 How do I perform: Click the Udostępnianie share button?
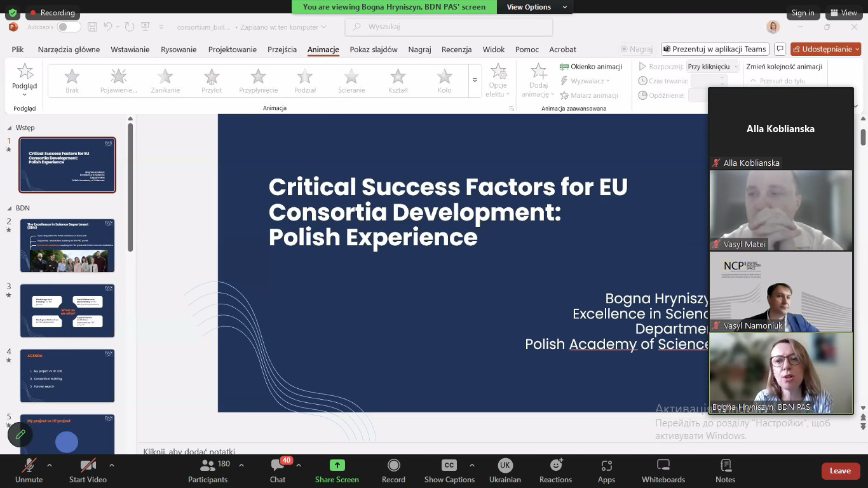point(826,49)
